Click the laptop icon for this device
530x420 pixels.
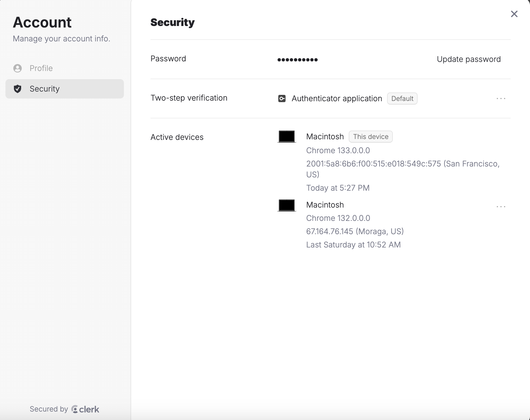(x=286, y=137)
